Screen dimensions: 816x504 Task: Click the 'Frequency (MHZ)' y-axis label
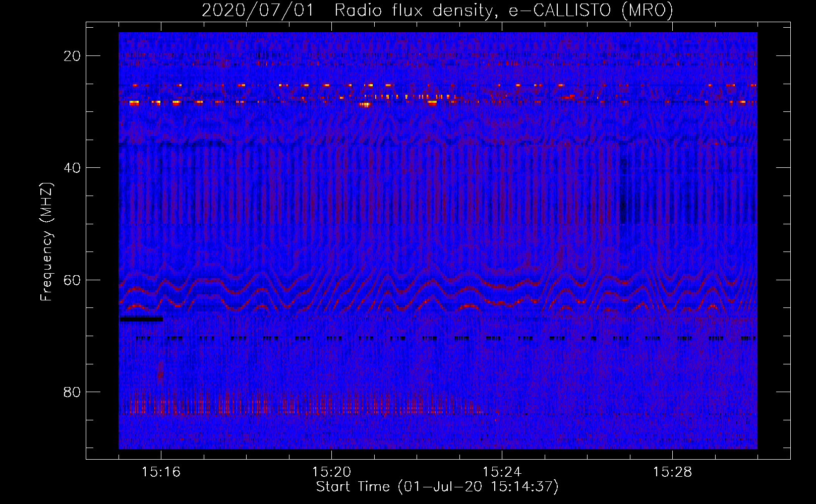click(x=46, y=242)
